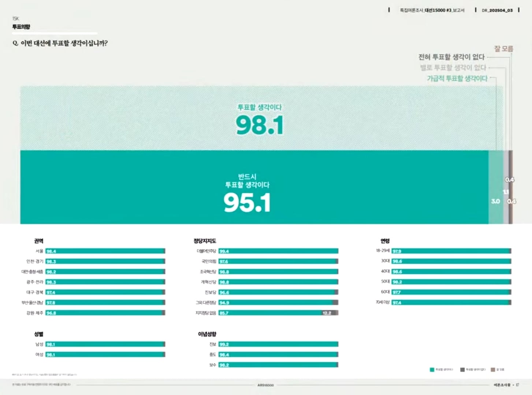
Task: Click the '여성' row label
Action: [39, 354]
